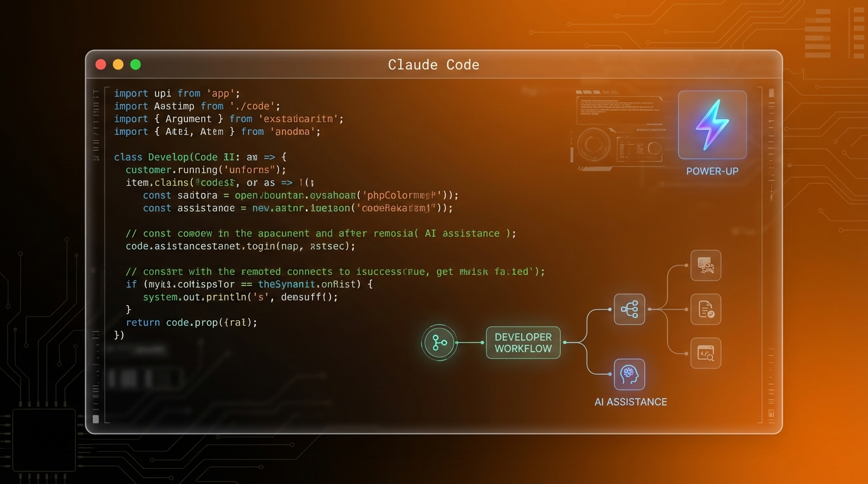Screen dimensions: 868x484
Task: Select the document with checkmark icon
Action: click(706, 309)
